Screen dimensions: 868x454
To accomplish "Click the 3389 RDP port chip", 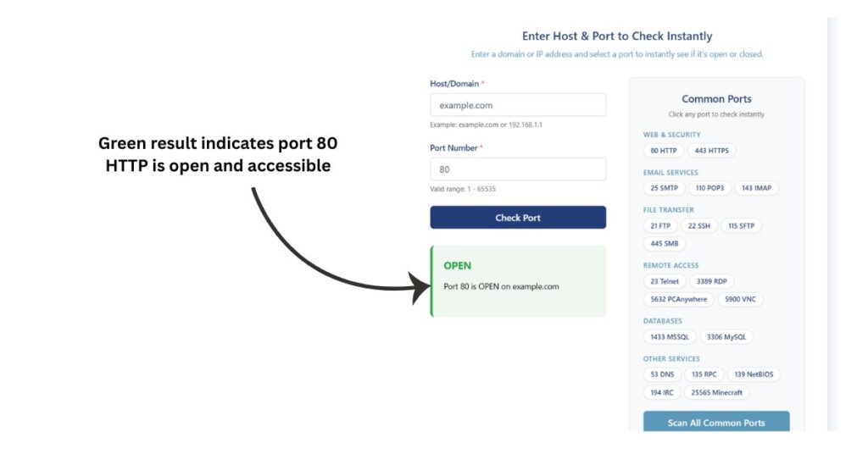I will point(711,281).
